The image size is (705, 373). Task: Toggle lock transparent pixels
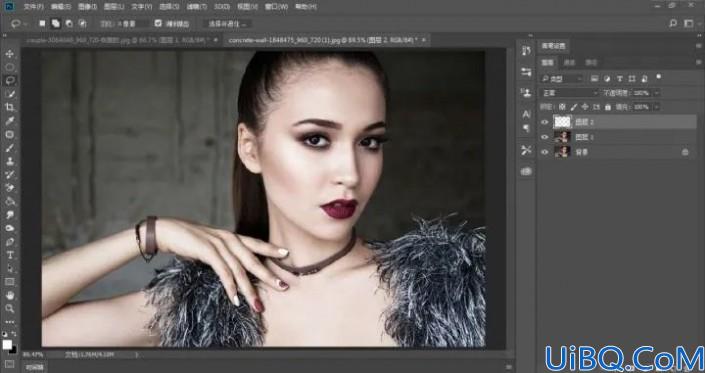point(562,107)
